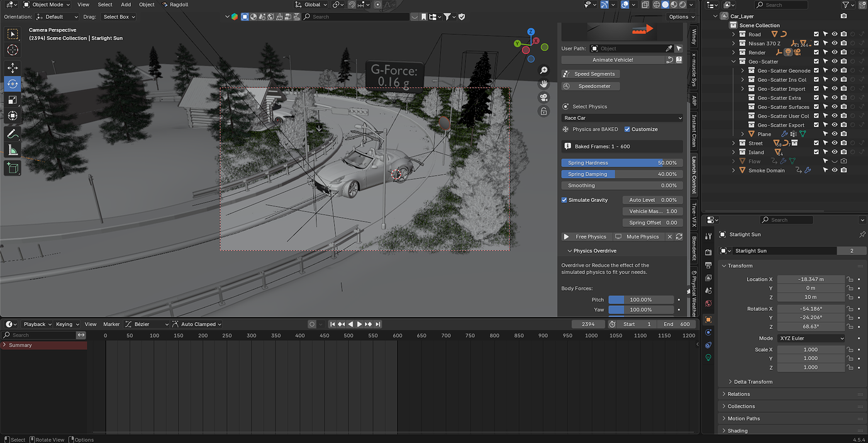Viewport: 868px width, 443px height.
Task: Open the Physics properties tab
Action: [708, 332]
